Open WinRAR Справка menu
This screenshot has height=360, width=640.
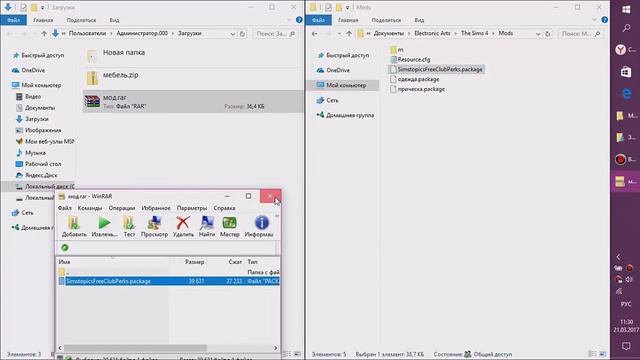pos(224,208)
